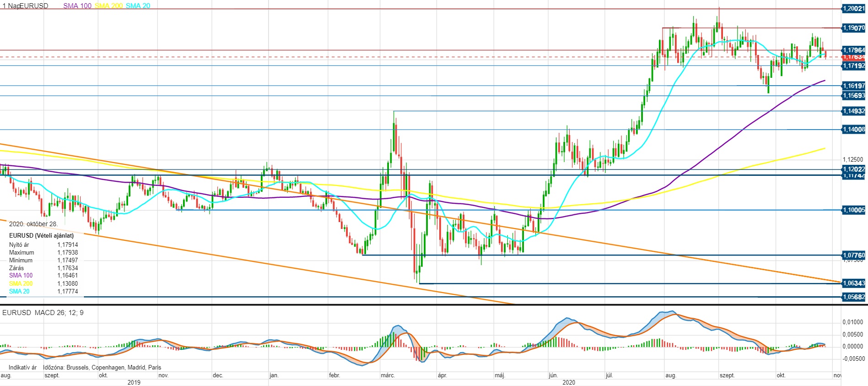Click the 1,17964 price label

(854, 50)
